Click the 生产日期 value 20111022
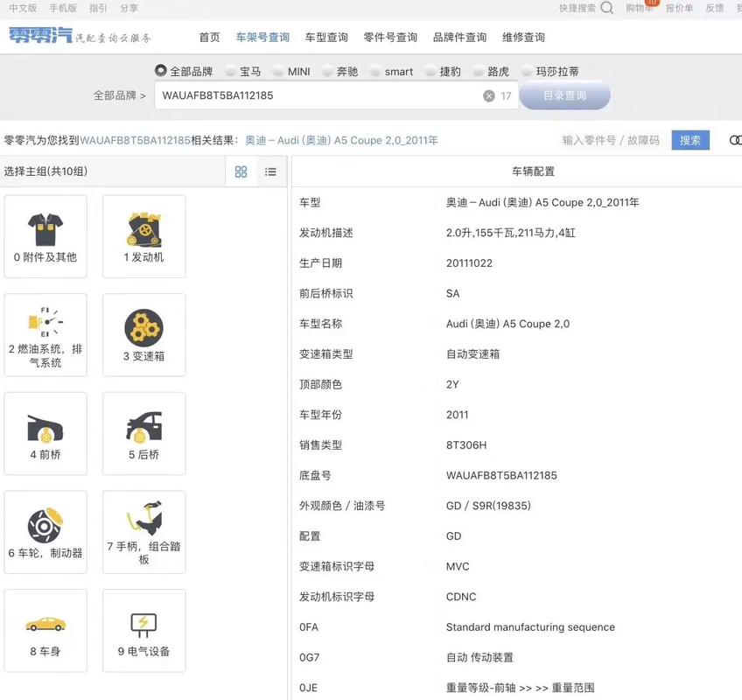Image resolution: width=742 pixels, height=700 pixels. [469, 263]
